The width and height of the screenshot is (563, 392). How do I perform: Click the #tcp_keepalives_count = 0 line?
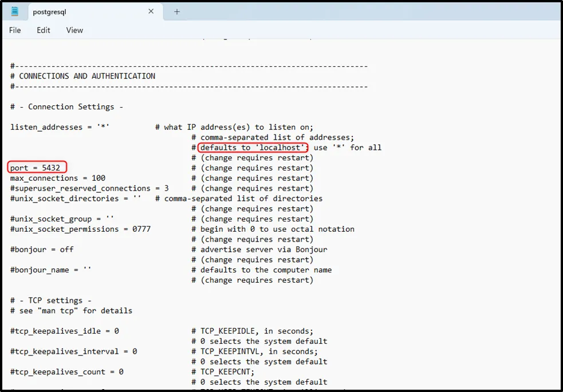(66, 372)
